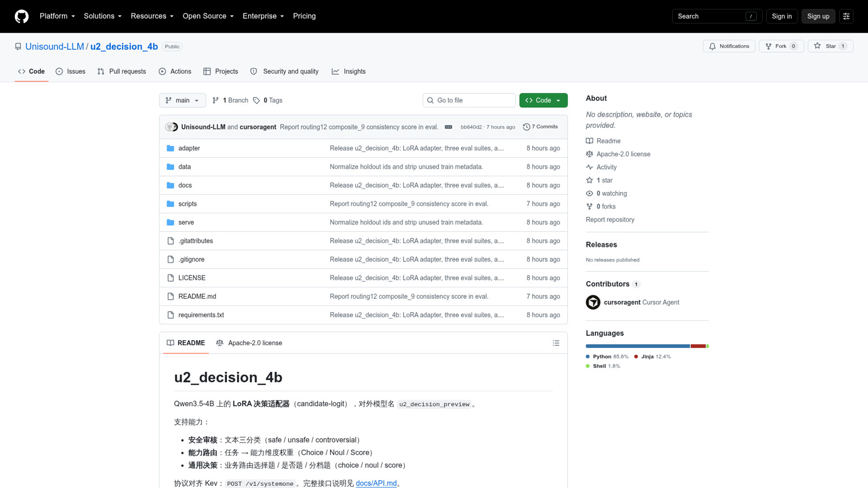Focus the Go to file field
The image size is (868, 488).
pos(469,100)
